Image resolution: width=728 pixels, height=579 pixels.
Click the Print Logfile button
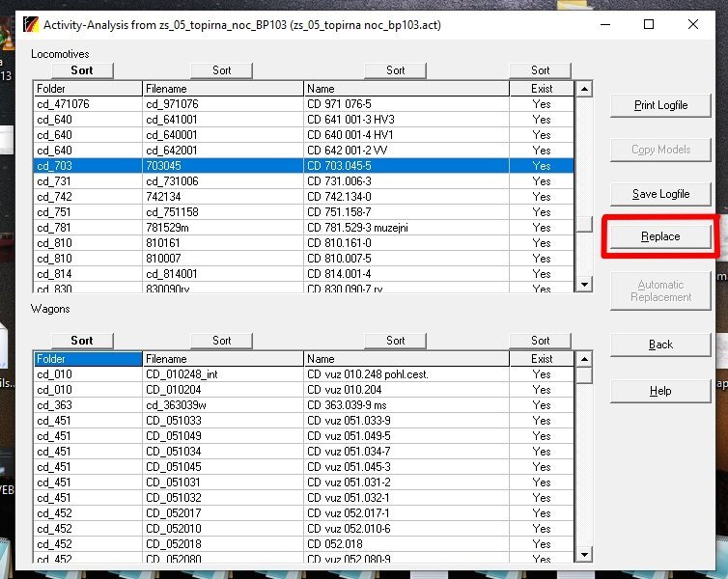tap(660, 105)
